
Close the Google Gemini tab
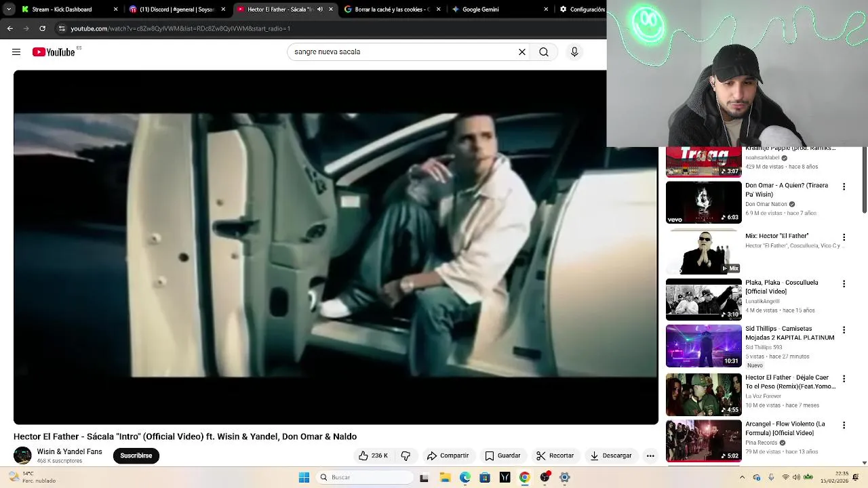point(546,9)
